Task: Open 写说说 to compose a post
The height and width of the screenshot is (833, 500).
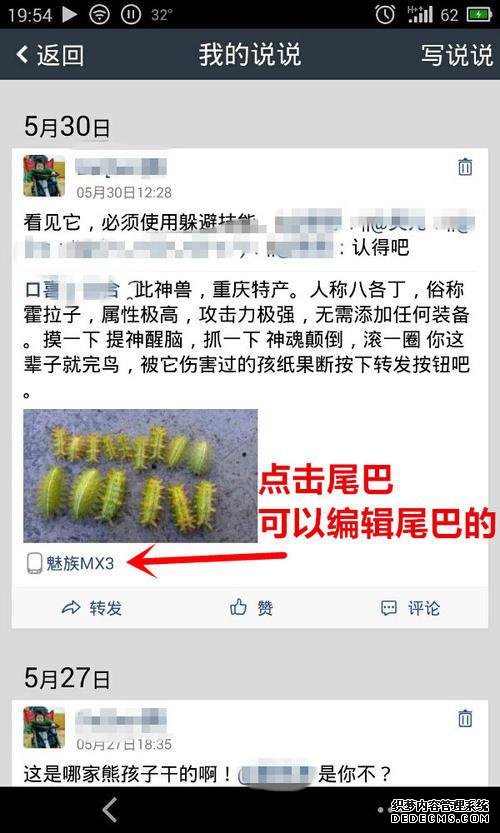Action: tap(457, 55)
